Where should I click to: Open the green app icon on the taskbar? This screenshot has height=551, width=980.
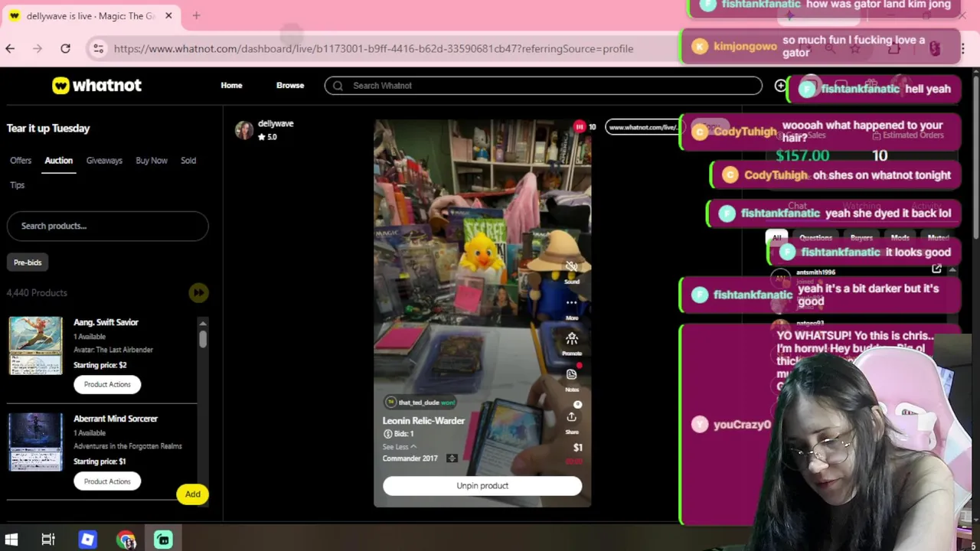[x=163, y=540]
